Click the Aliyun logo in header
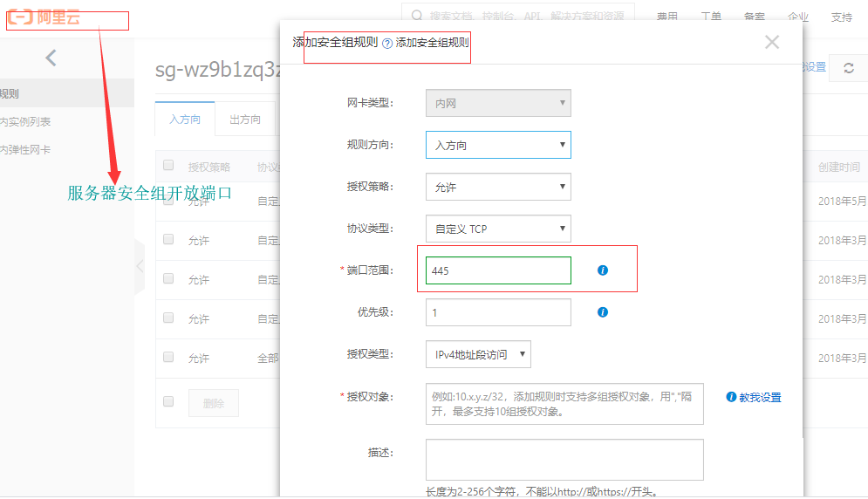This screenshot has width=868, height=499. pyautogui.click(x=44, y=17)
